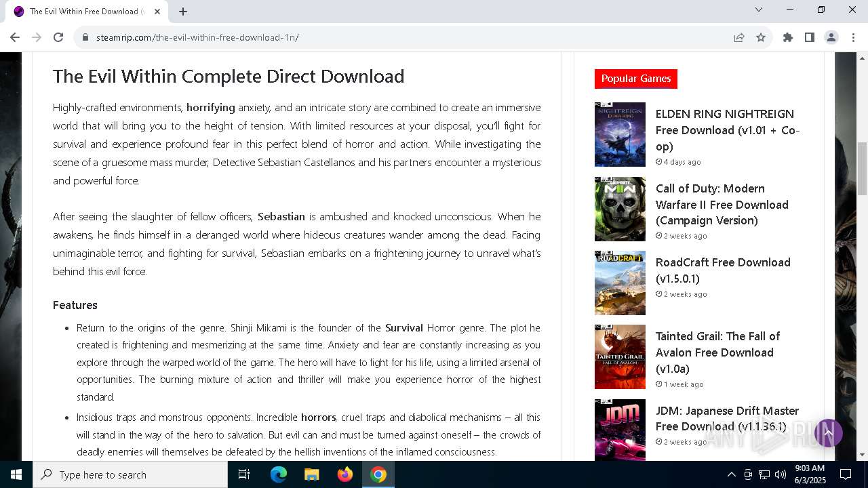868x488 pixels.
Task: Click the scrollbar down arrow
Action: pyautogui.click(x=863, y=455)
